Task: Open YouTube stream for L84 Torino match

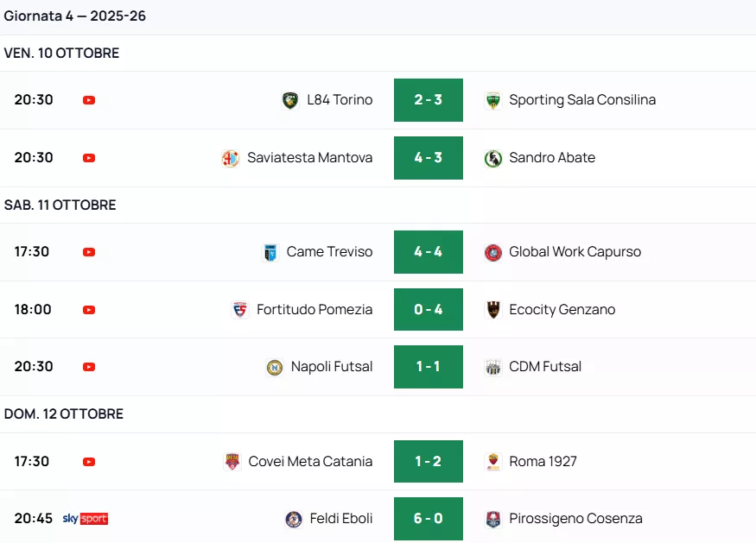Action: [x=89, y=100]
